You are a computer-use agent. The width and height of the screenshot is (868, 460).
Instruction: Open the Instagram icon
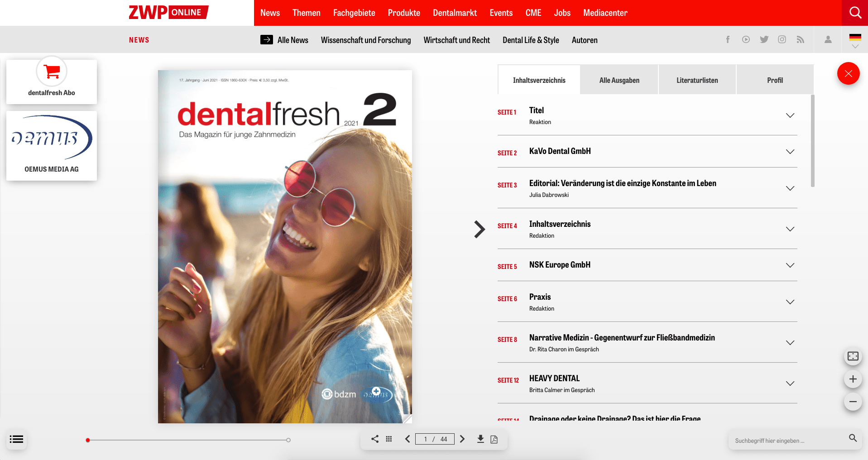782,39
